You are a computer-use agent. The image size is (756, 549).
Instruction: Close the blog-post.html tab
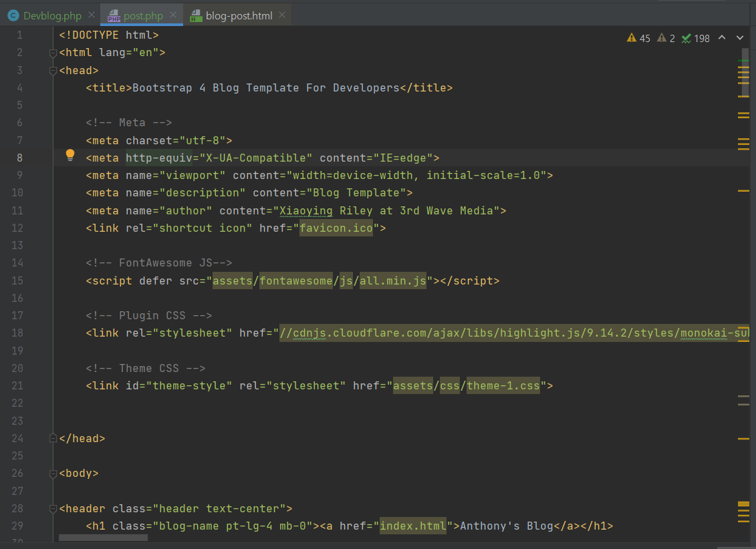click(x=282, y=15)
